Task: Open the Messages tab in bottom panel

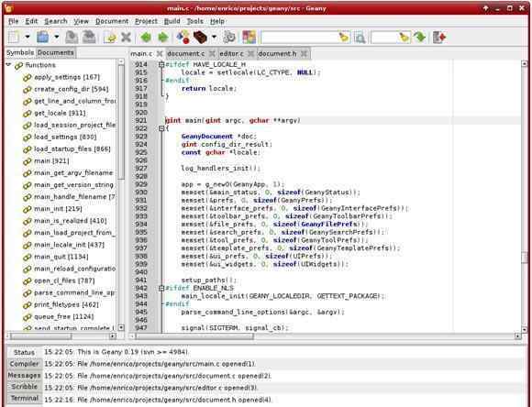Action: pos(24,376)
